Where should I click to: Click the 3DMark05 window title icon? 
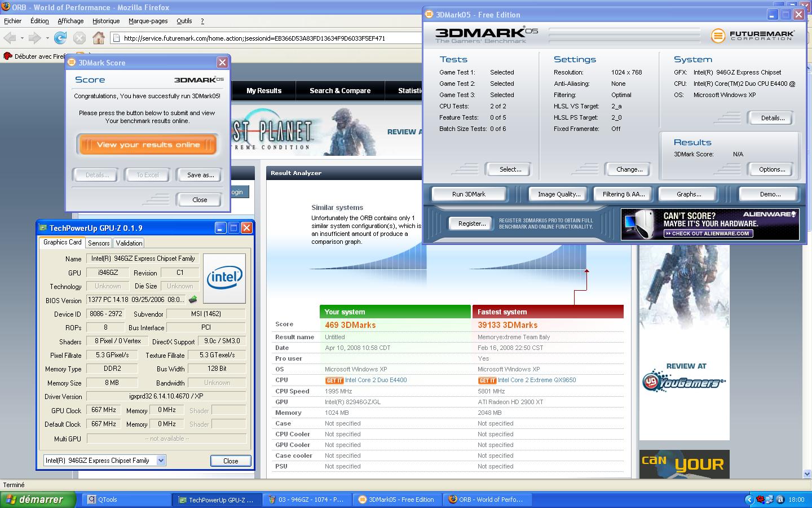[x=429, y=15]
